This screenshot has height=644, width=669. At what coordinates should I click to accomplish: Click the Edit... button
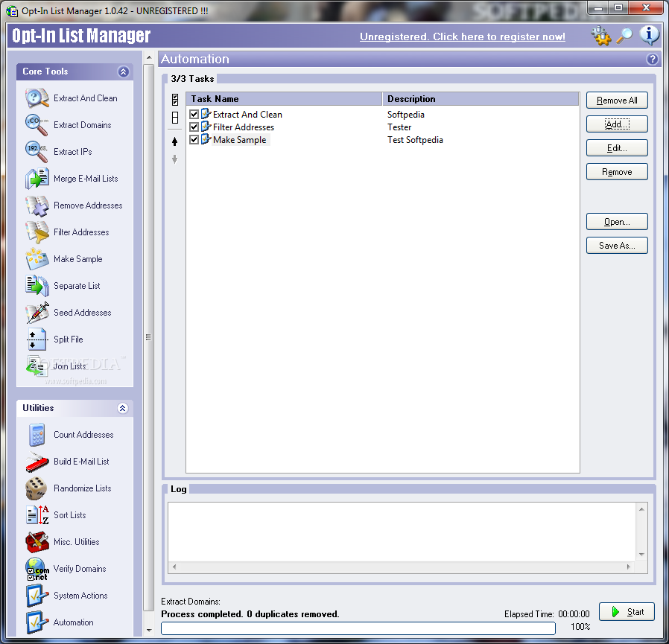tap(617, 148)
